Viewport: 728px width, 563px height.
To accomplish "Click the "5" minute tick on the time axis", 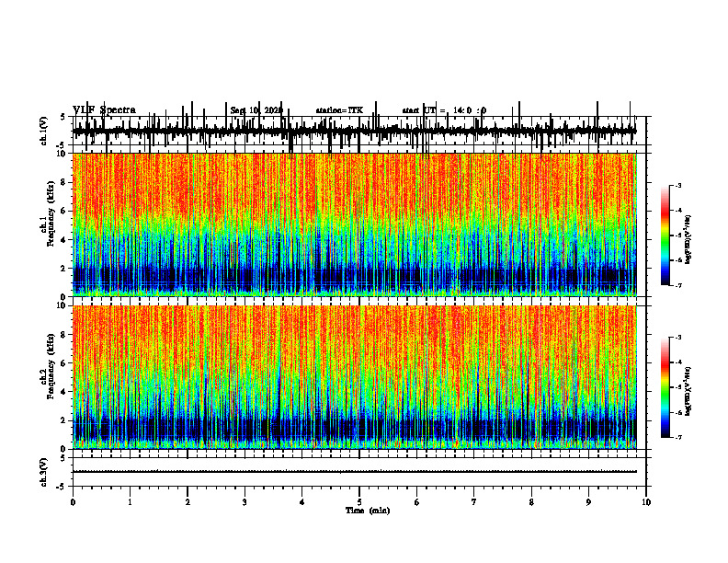I will pyautogui.click(x=359, y=502).
